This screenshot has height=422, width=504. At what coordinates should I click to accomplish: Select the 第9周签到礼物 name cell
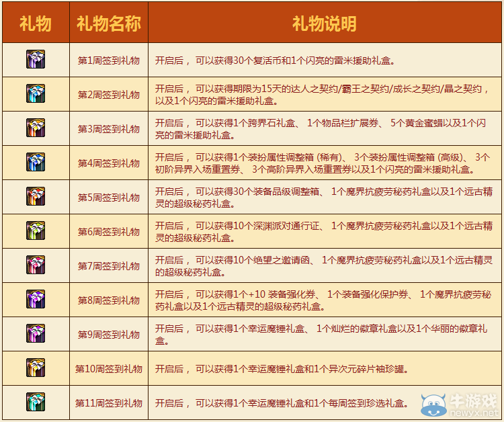tap(109, 334)
